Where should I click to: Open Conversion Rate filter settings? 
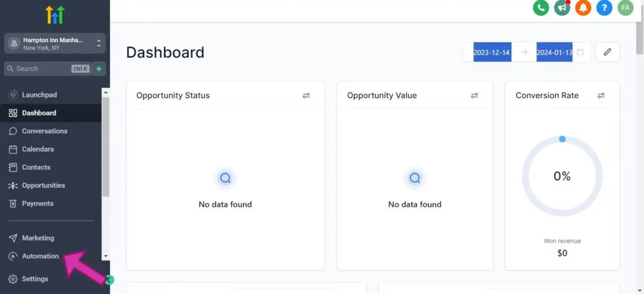point(601,95)
